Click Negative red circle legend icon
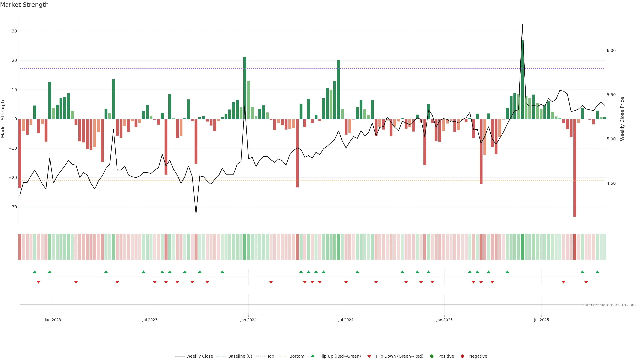Screen dimensions: 644x362 pyautogui.click(x=462, y=356)
